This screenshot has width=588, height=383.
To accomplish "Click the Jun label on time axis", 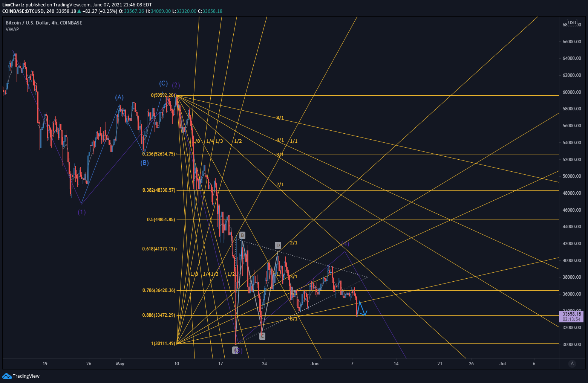I will pyautogui.click(x=315, y=364).
